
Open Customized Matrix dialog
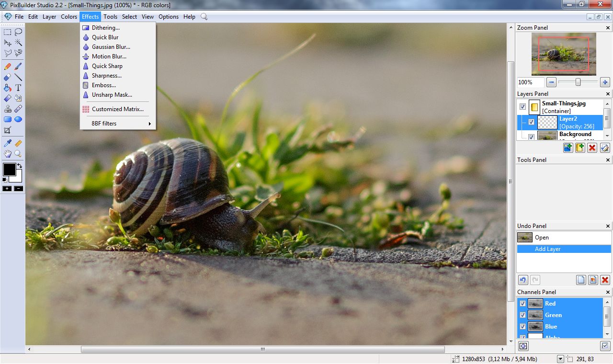pos(118,109)
